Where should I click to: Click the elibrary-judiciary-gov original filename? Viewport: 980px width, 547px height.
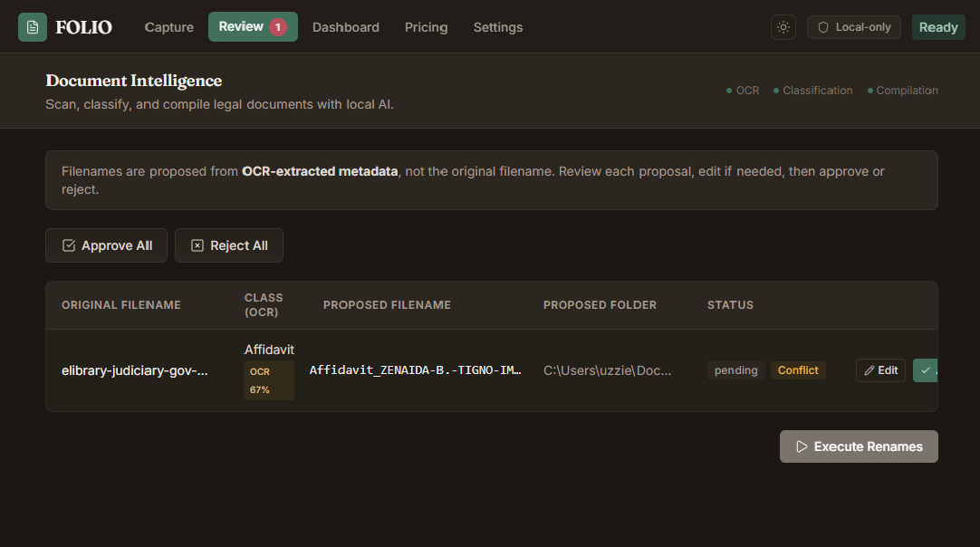point(134,370)
